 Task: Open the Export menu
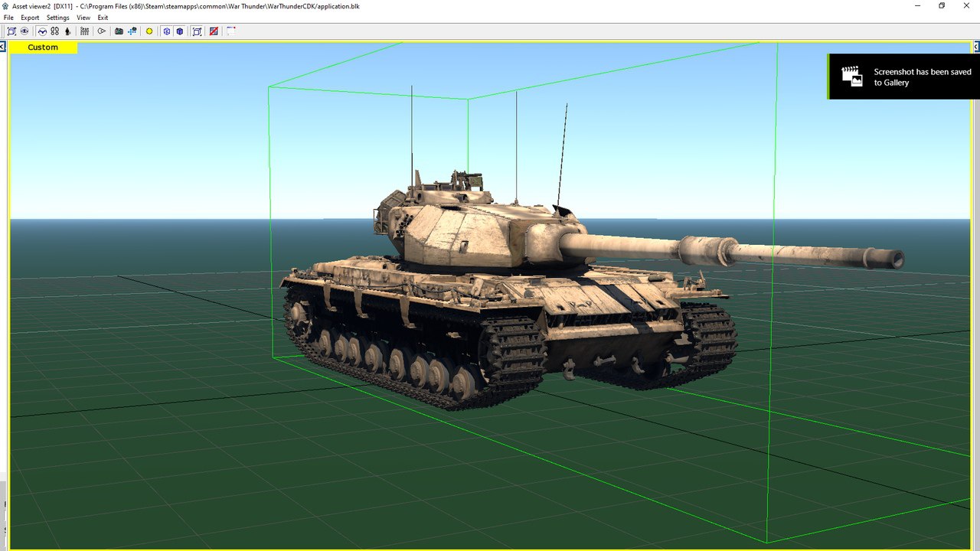pyautogui.click(x=30, y=18)
